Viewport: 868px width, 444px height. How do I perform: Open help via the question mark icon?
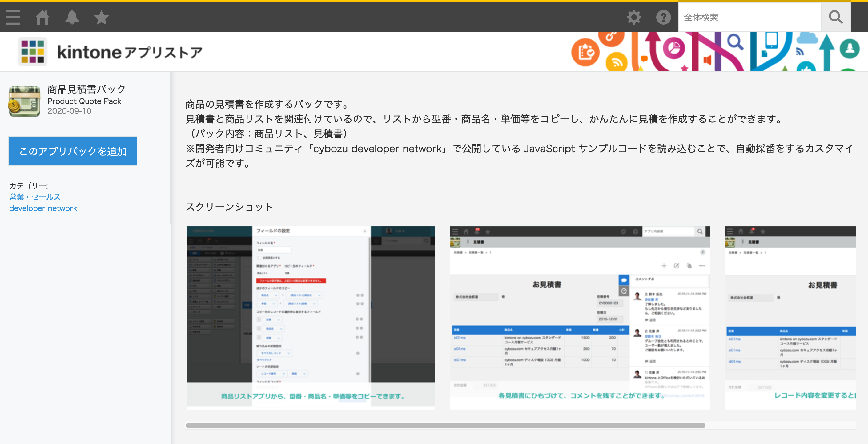663,17
